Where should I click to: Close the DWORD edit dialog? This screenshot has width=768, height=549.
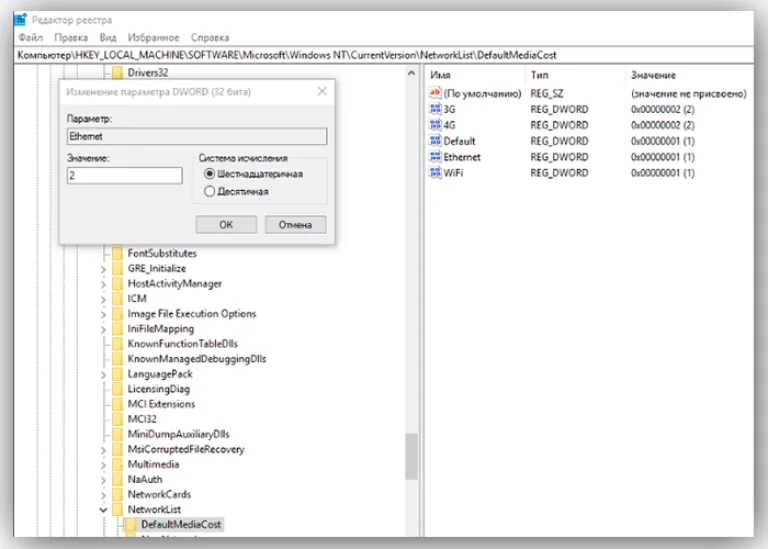click(322, 92)
